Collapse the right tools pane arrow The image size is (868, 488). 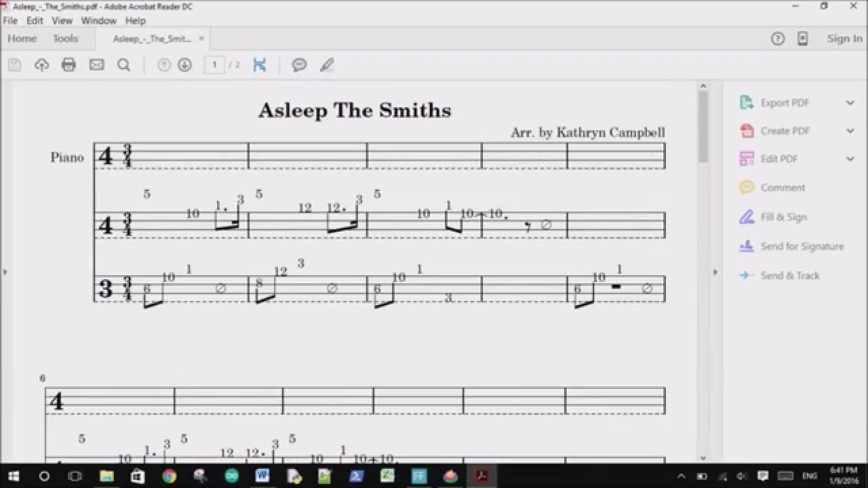click(715, 272)
